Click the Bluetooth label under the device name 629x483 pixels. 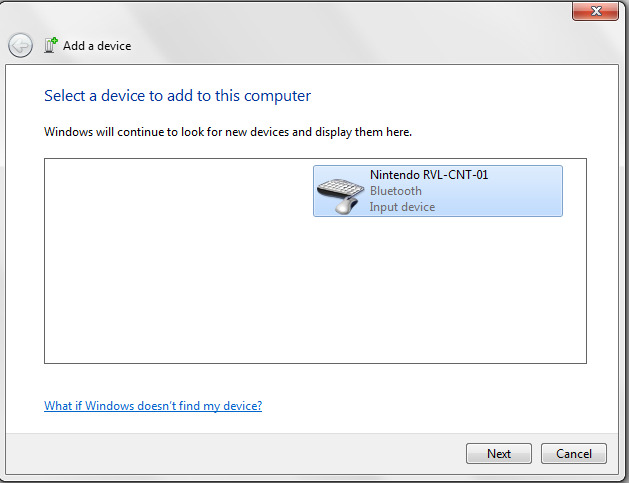point(396,191)
